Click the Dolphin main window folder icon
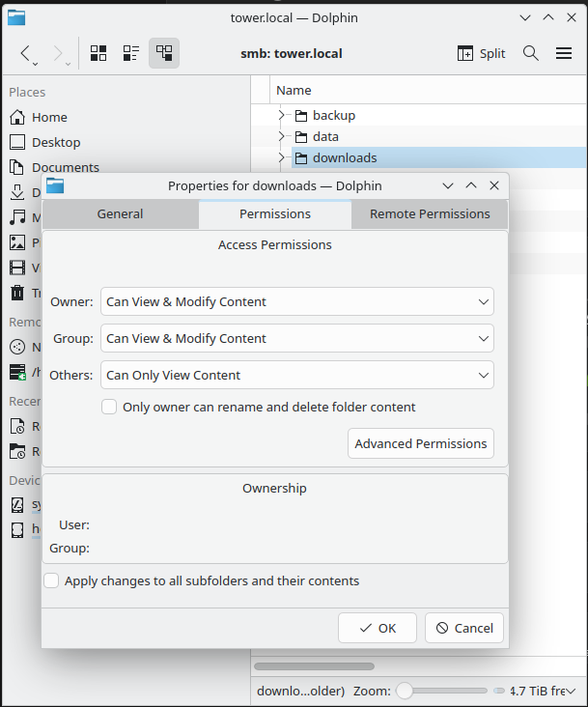Viewport: 588px width, 707px height. (16, 17)
